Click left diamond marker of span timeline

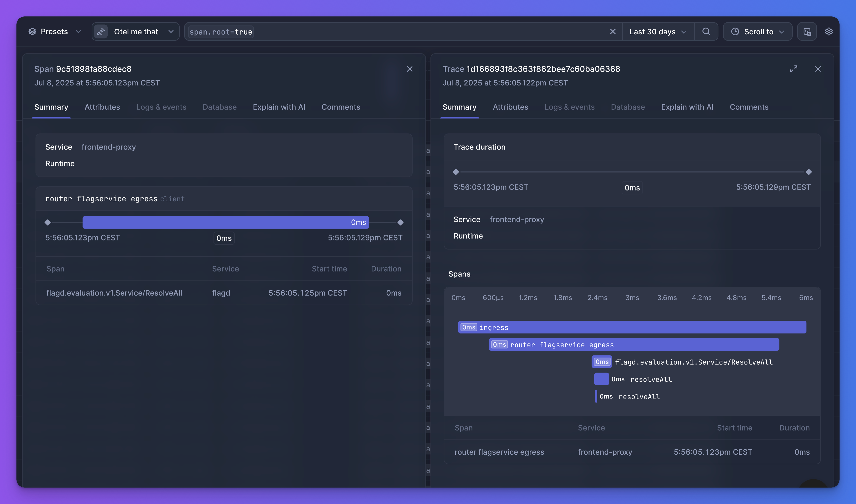(x=48, y=222)
